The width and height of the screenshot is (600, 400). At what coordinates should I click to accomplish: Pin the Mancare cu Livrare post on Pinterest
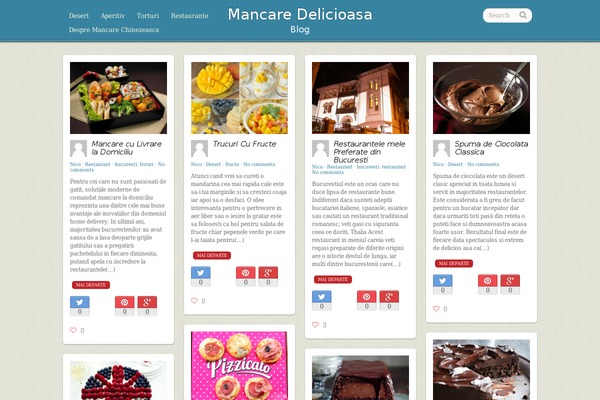coord(125,306)
